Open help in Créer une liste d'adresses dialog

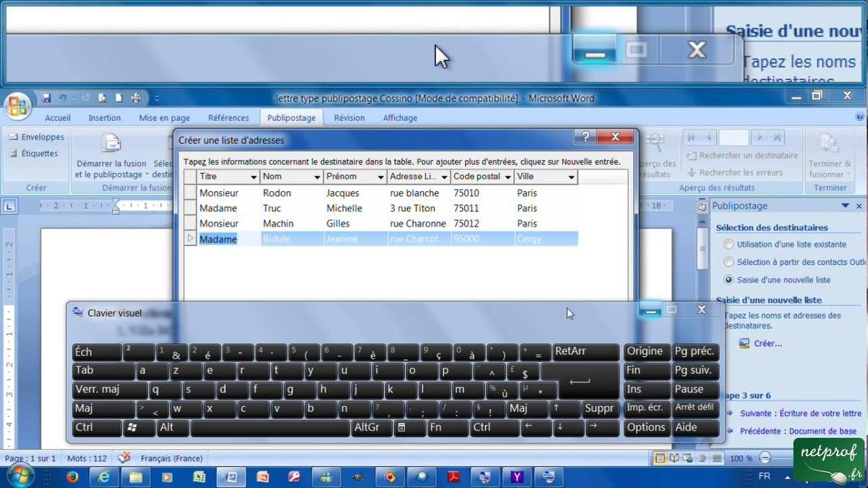point(585,137)
